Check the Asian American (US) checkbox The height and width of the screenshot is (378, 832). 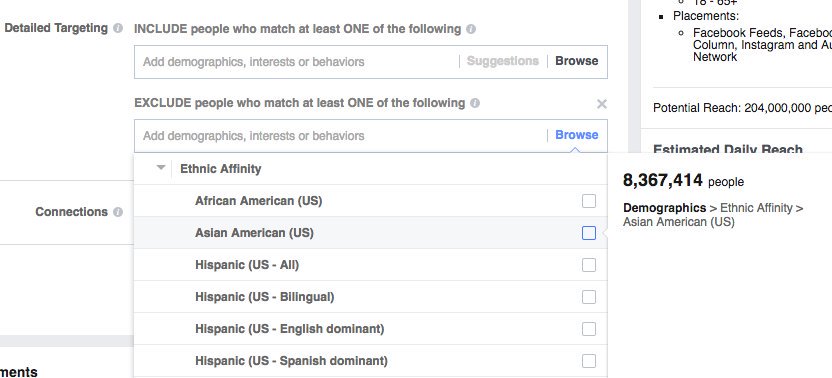[588, 233]
